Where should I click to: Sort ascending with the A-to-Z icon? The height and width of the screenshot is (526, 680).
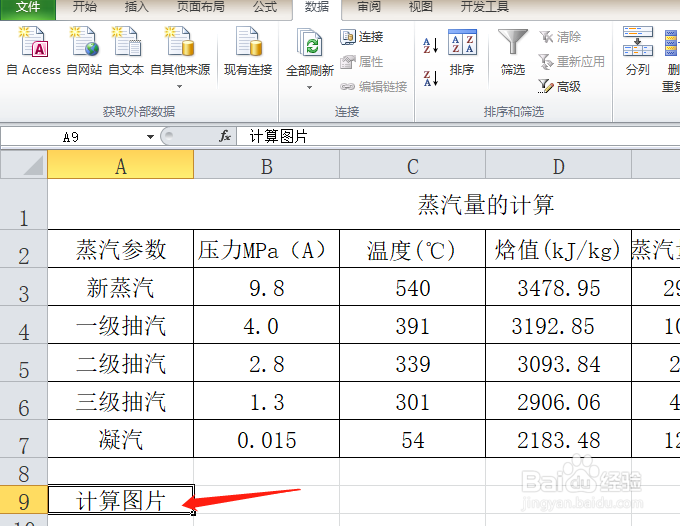click(x=431, y=45)
